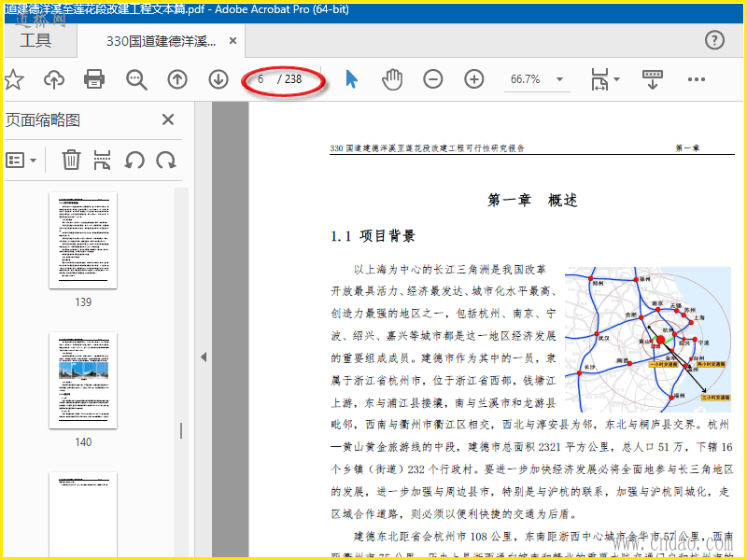
Task: Choose the arrow selection tool
Action: click(x=352, y=79)
